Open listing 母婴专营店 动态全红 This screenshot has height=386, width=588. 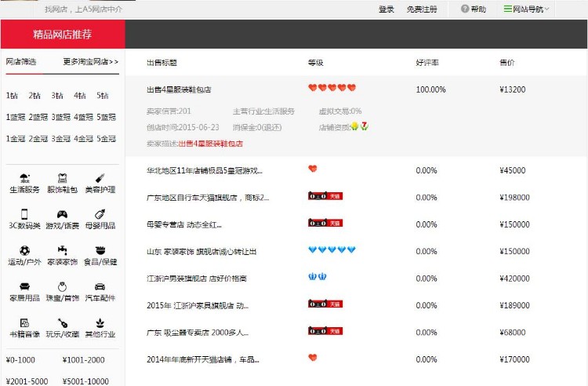pyautogui.click(x=184, y=224)
